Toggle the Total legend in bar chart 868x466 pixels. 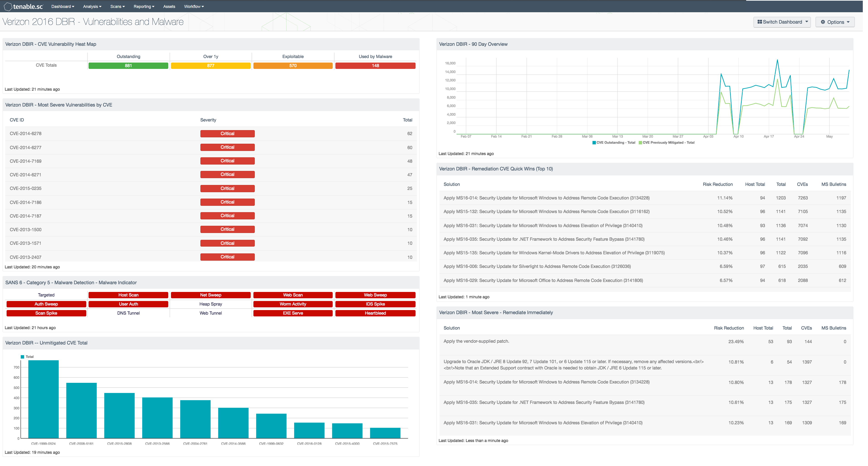[27, 357]
